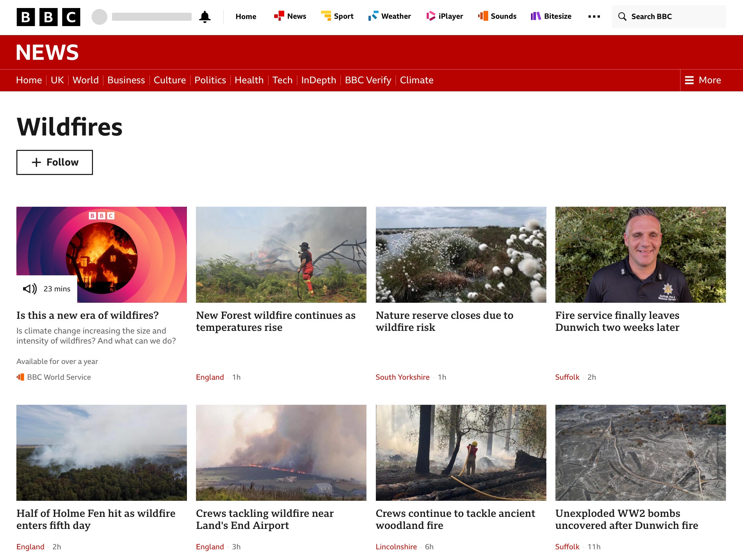Click the grey profile avatar circle

point(99,17)
